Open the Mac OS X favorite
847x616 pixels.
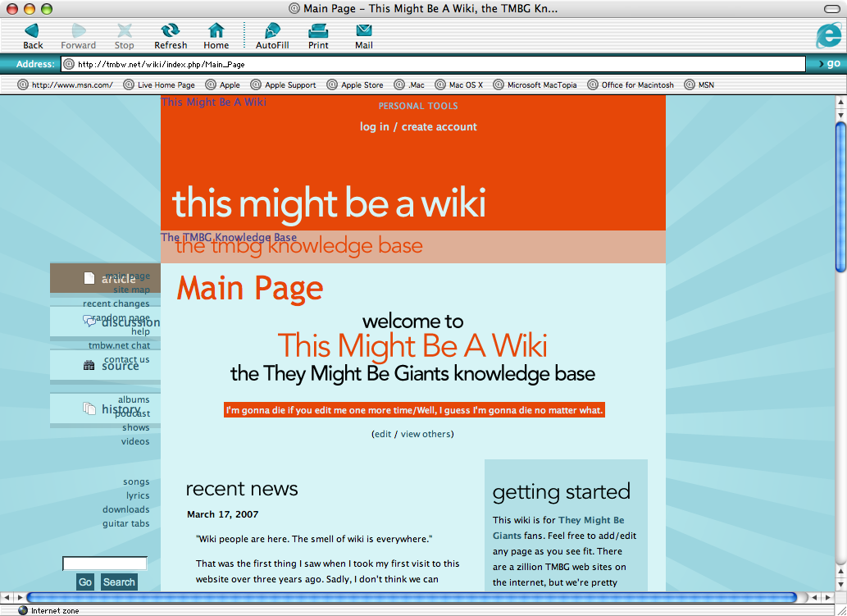459,84
